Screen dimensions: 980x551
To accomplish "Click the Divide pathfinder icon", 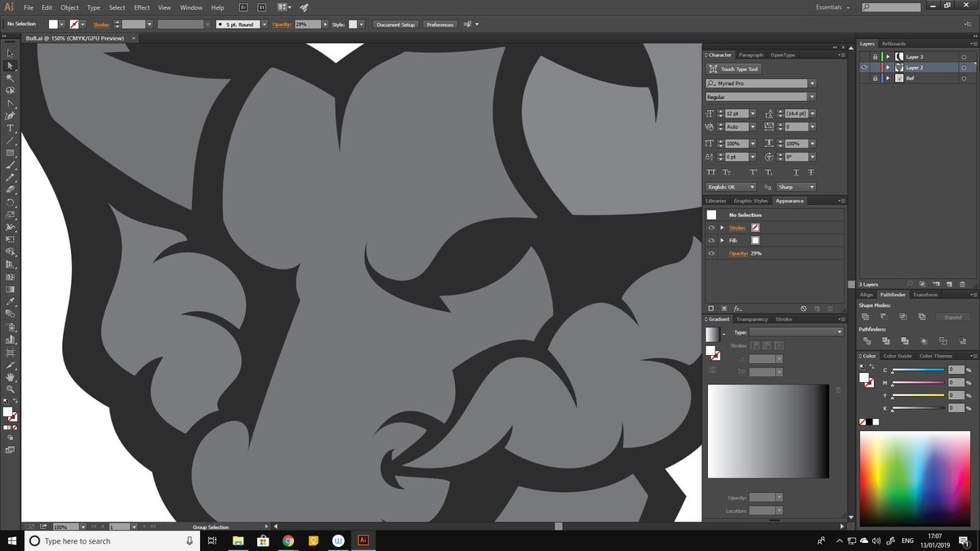I will click(866, 340).
